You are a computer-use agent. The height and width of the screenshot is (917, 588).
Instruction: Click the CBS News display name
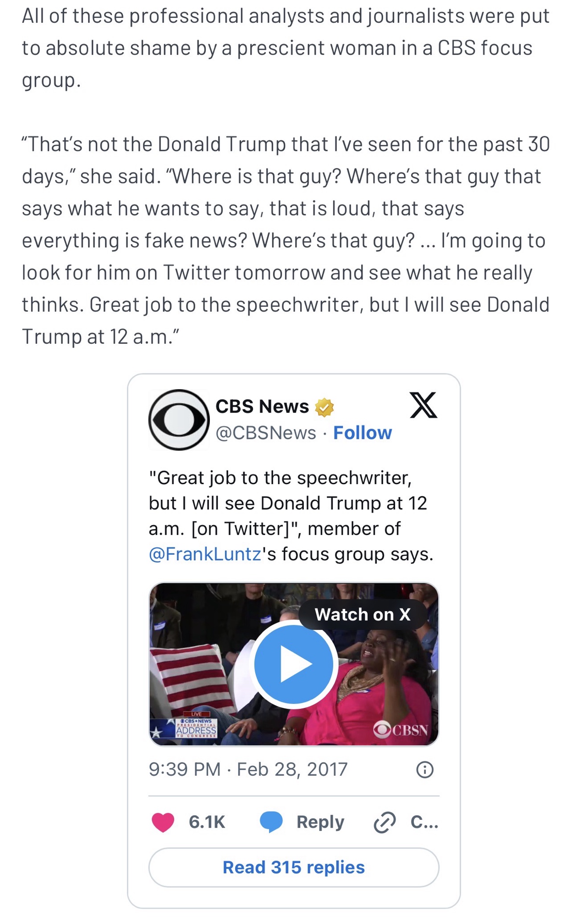coord(262,407)
